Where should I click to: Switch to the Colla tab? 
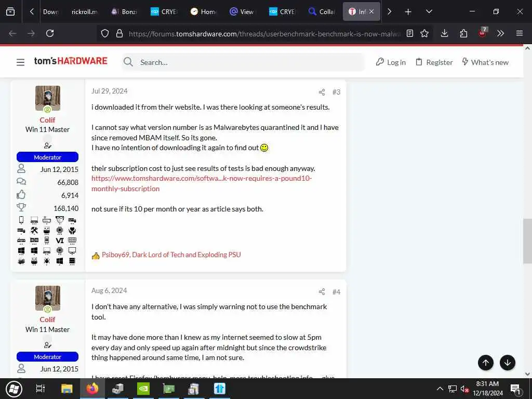(322, 12)
